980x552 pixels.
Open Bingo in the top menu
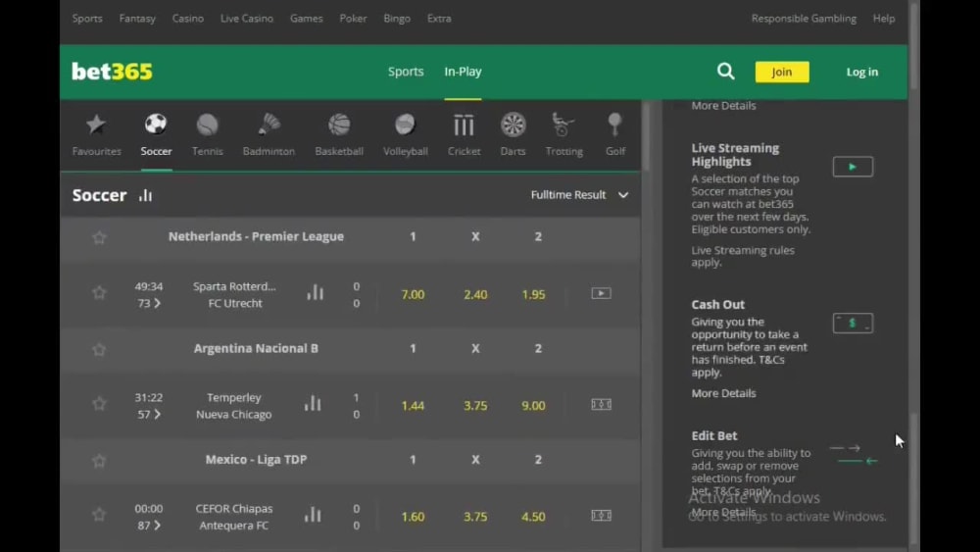(x=397, y=19)
